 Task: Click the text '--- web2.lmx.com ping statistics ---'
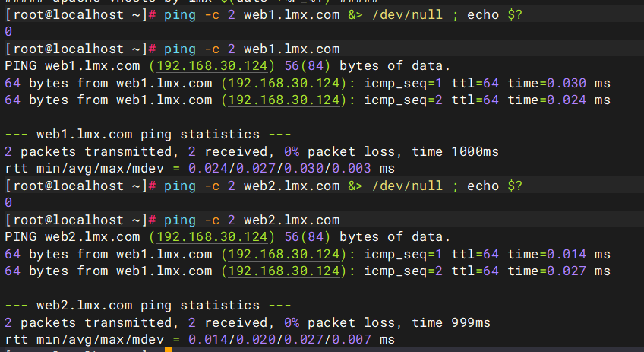(148, 305)
